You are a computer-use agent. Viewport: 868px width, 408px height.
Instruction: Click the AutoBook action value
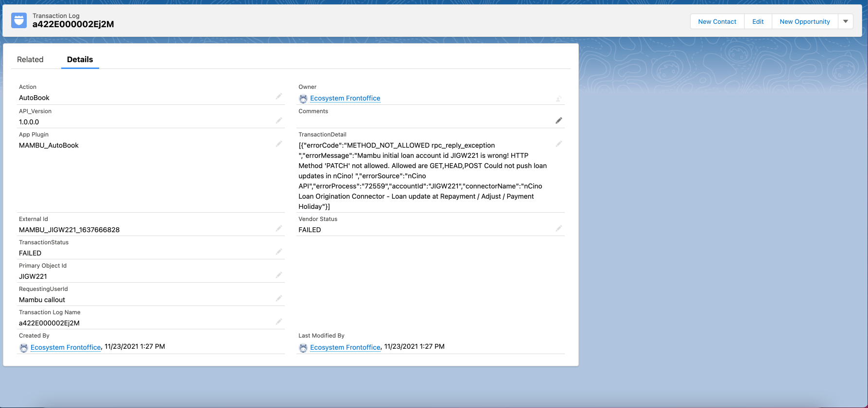pyautogui.click(x=34, y=98)
